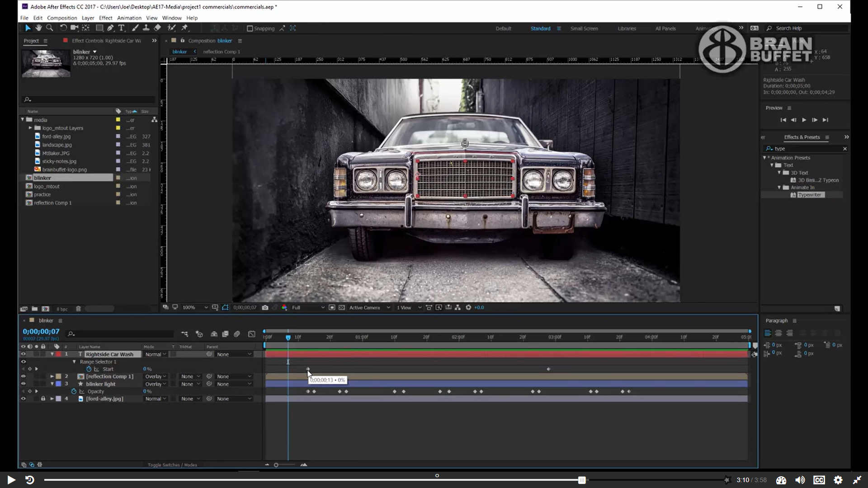
Task: Select the Pen tool
Action: [110, 28]
